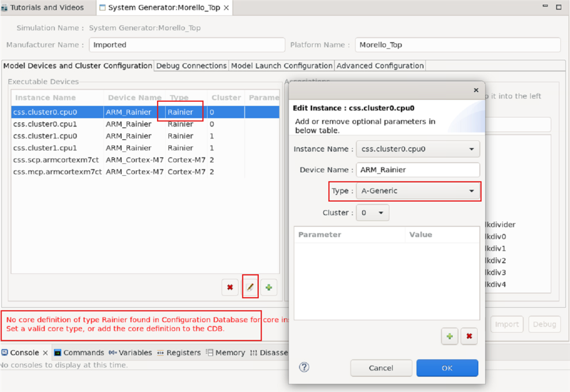Open the help question mark icon

pos(304,367)
